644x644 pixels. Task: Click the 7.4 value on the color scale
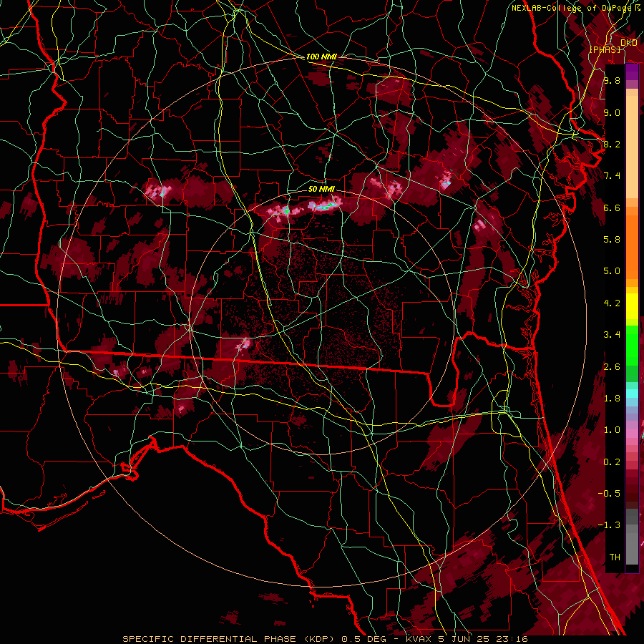coord(612,176)
